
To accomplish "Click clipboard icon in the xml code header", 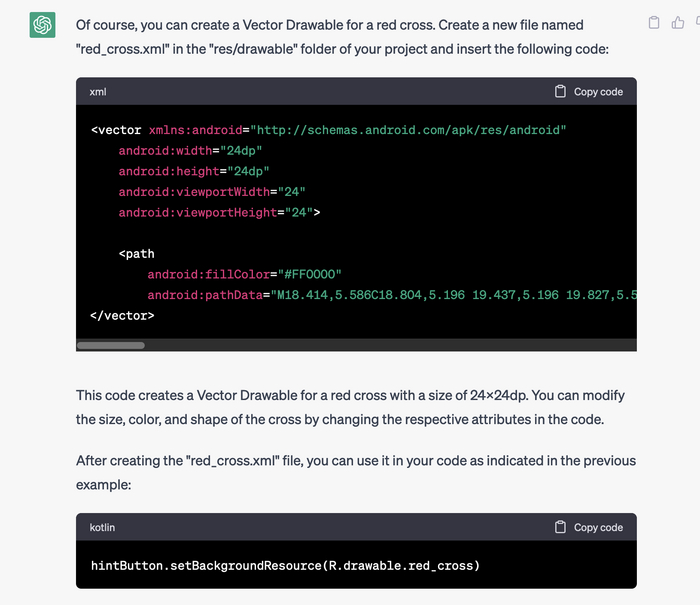I will (x=561, y=91).
